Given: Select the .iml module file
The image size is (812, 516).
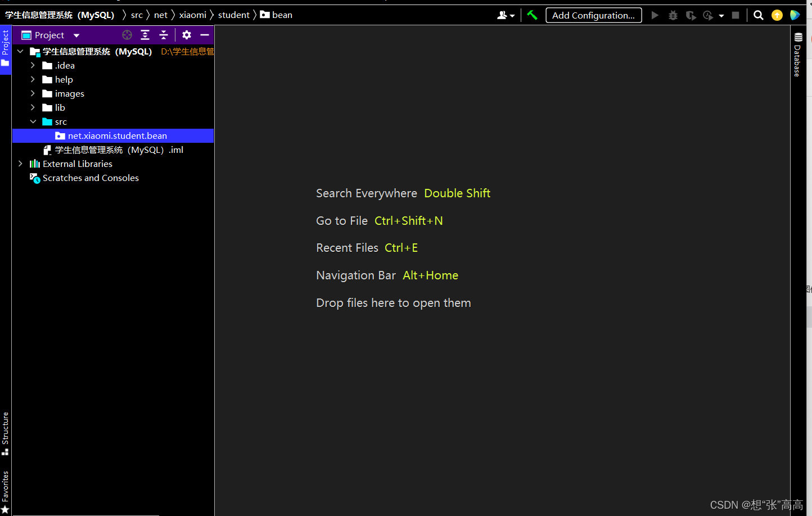Looking at the screenshot, I should pos(113,150).
